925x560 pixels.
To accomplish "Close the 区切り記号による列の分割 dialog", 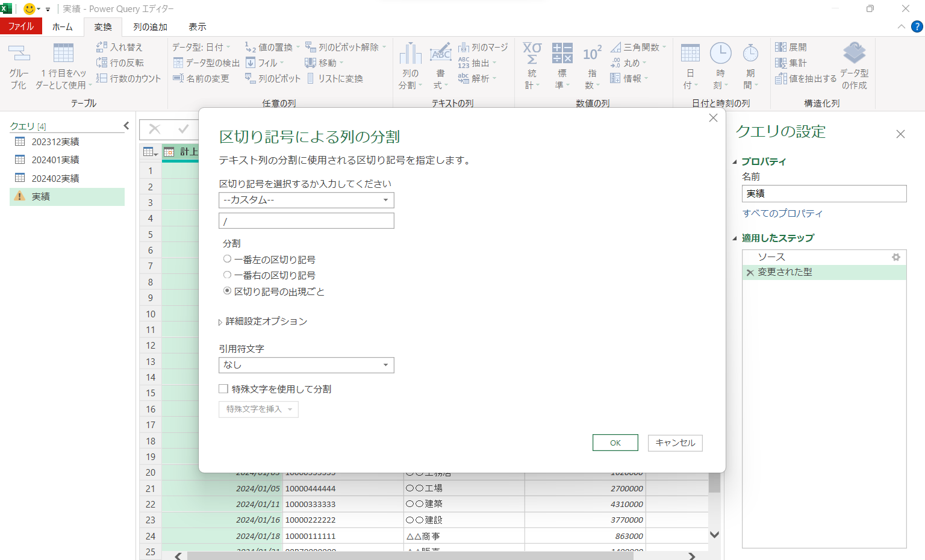I will pyautogui.click(x=713, y=118).
